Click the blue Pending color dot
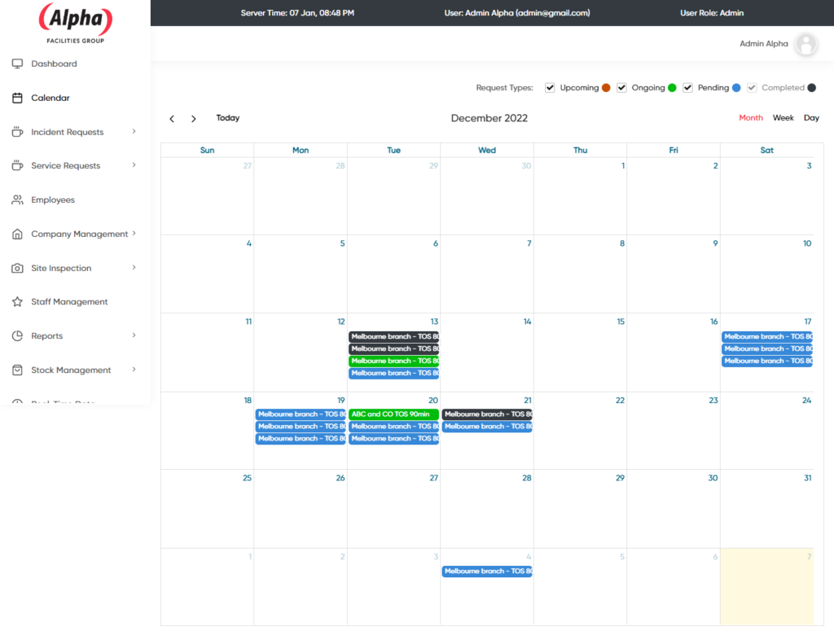The width and height of the screenshot is (834, 644). pos(736,88)
